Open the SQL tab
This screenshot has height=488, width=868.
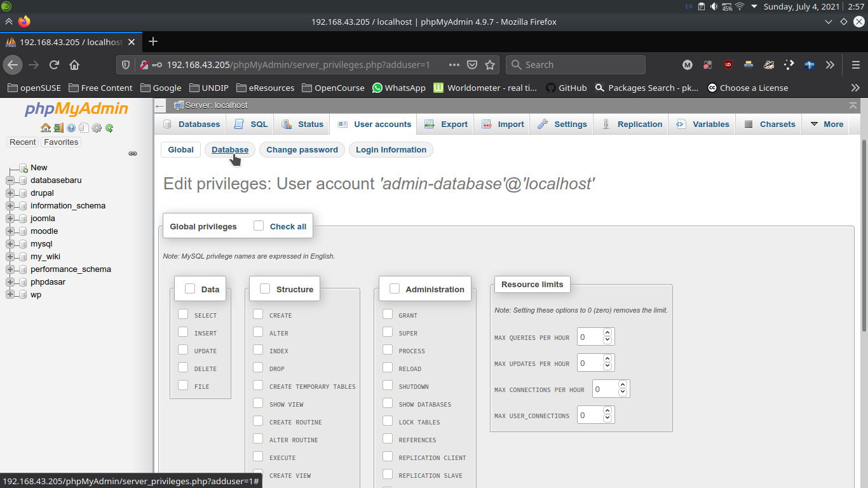tap(251, 125)
